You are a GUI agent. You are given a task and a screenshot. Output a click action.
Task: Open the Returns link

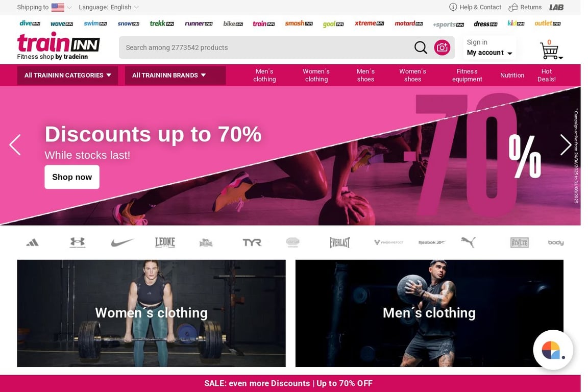tap(525, 7)
